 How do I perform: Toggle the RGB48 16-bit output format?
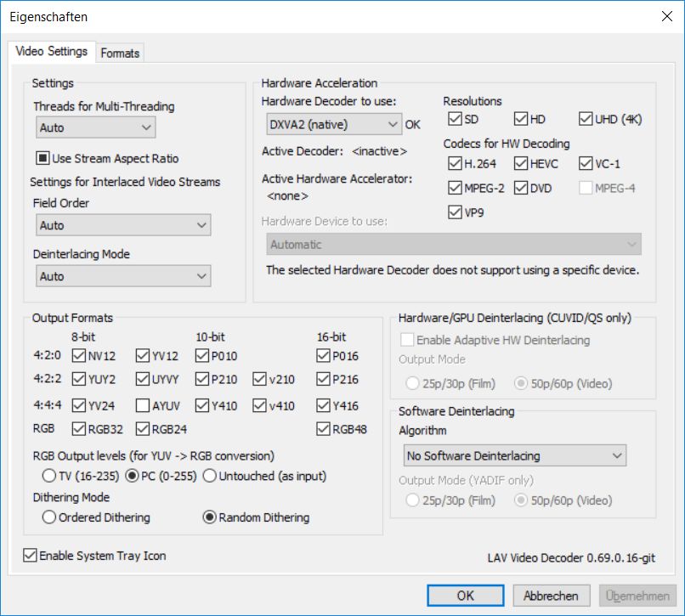tap(323, 429)
